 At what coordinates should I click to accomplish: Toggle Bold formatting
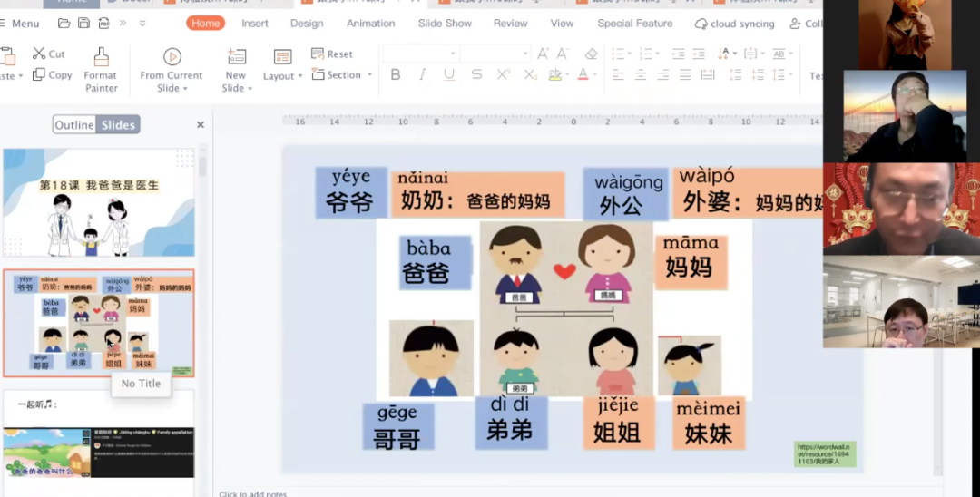coord(396,75)
